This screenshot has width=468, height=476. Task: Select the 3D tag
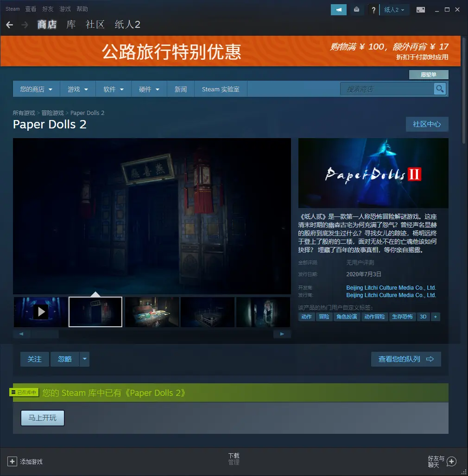[x=423, y=317]
